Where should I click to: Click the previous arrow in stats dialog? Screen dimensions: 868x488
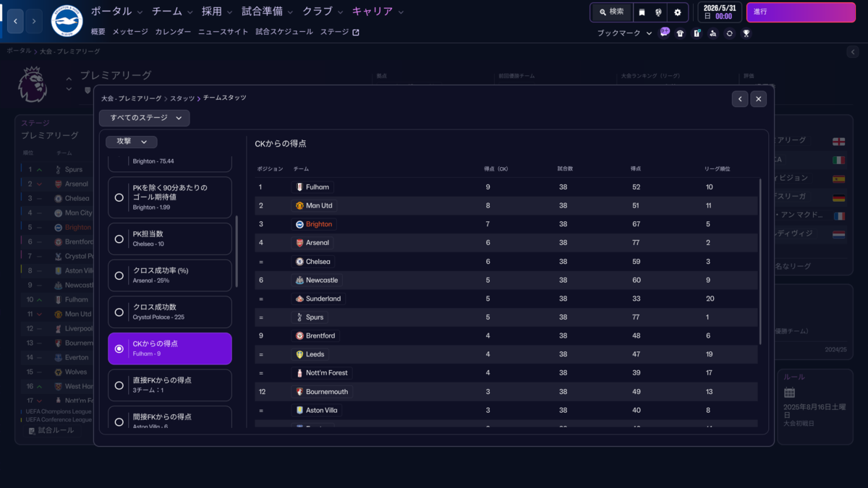(x=739, y=99)
